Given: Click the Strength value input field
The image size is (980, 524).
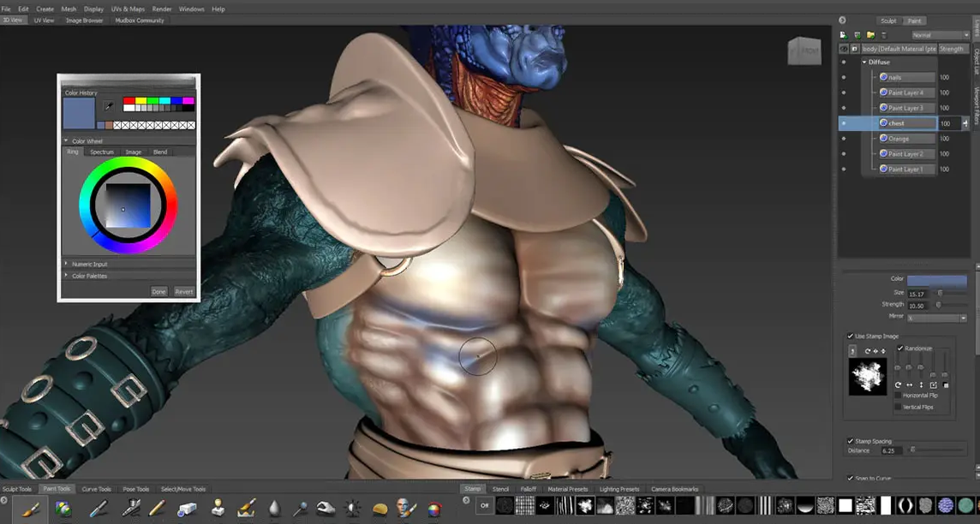Looking at the screenshot, I should click(x=917, y=306).
